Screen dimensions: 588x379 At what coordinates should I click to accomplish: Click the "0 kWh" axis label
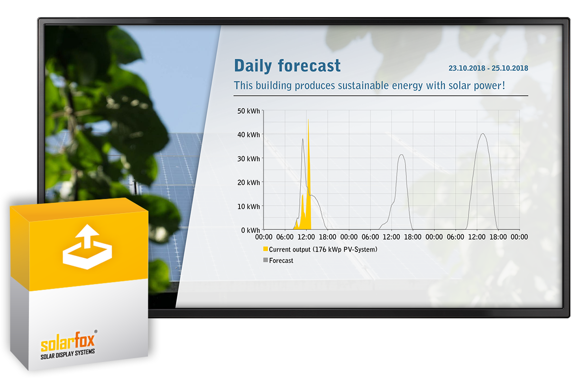point(250,230)
